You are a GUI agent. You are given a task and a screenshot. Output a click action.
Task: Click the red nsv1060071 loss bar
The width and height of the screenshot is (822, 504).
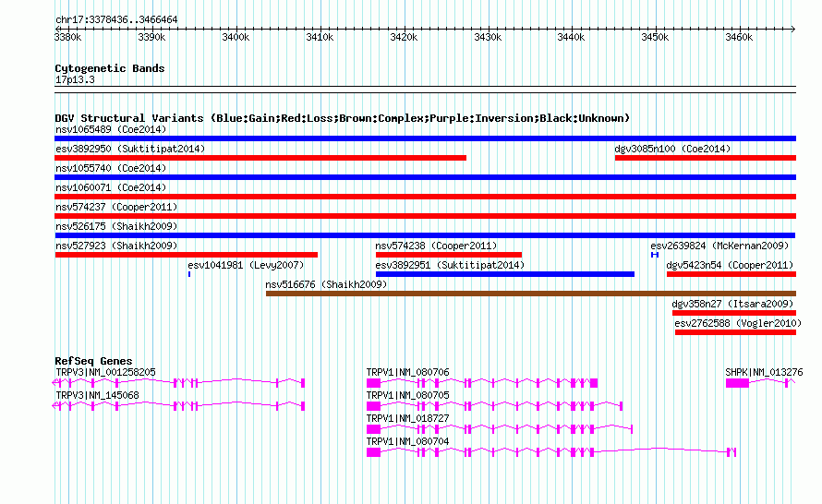pos(425,197)
